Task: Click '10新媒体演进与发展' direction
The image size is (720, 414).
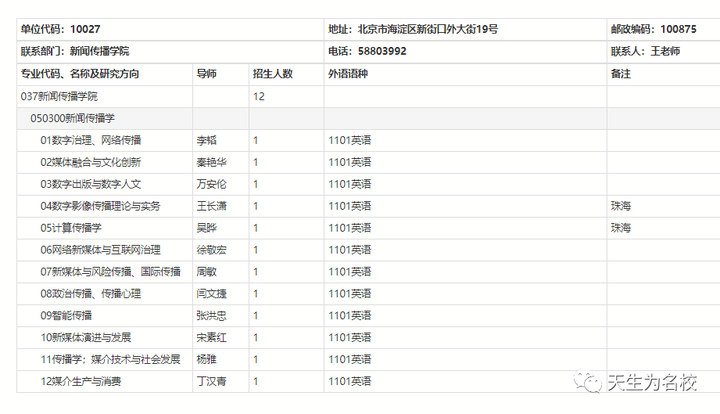Action: pos(85,338)
